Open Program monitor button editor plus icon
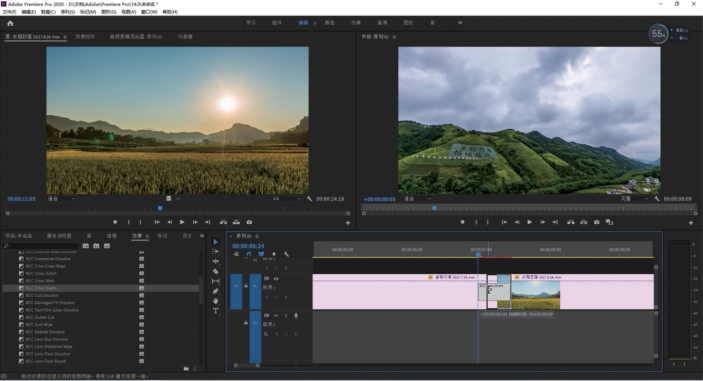Screen dimensions: 703x381 point(691,223)
